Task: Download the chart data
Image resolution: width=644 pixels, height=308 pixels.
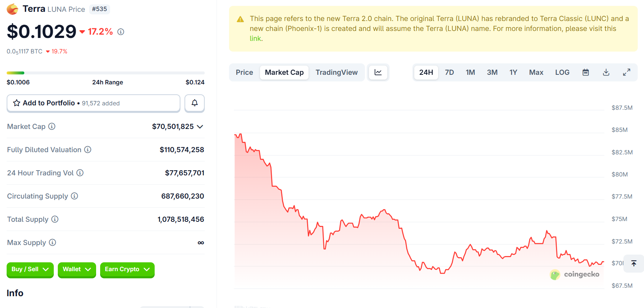Action: click(606, 73)
